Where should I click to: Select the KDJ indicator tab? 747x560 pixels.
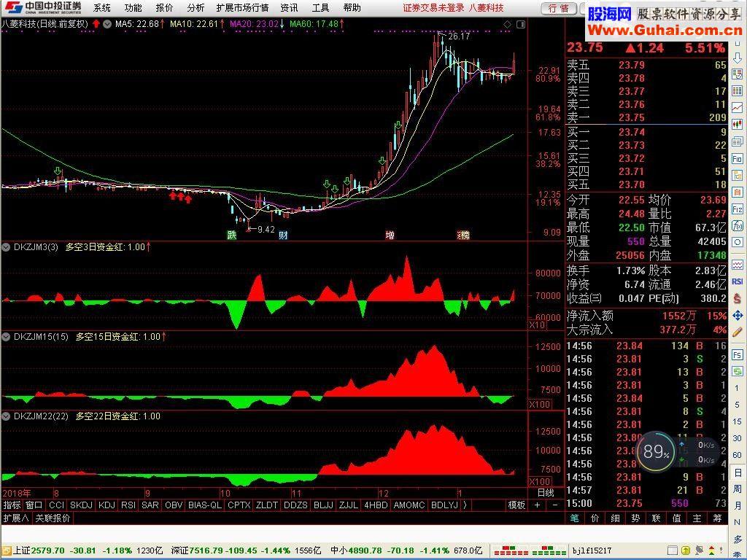107,505
